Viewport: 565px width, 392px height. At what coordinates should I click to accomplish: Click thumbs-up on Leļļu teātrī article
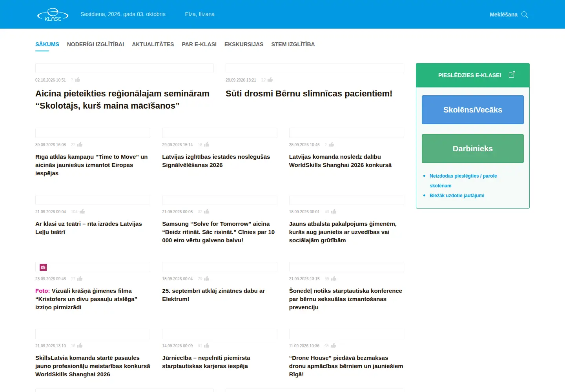[82, 211]
